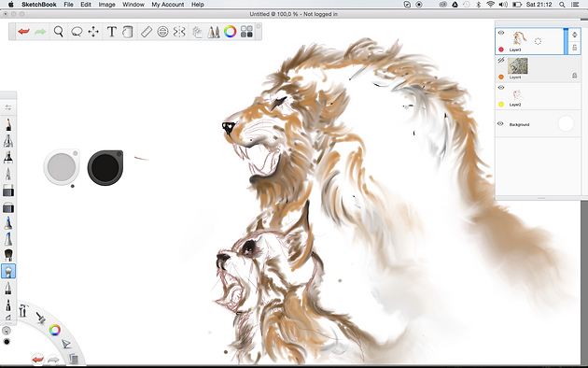Screen dimensions: 588x368
Task: Click the Wi-Fi status icon
Action: pyautogui.click(x=490, y=5)
